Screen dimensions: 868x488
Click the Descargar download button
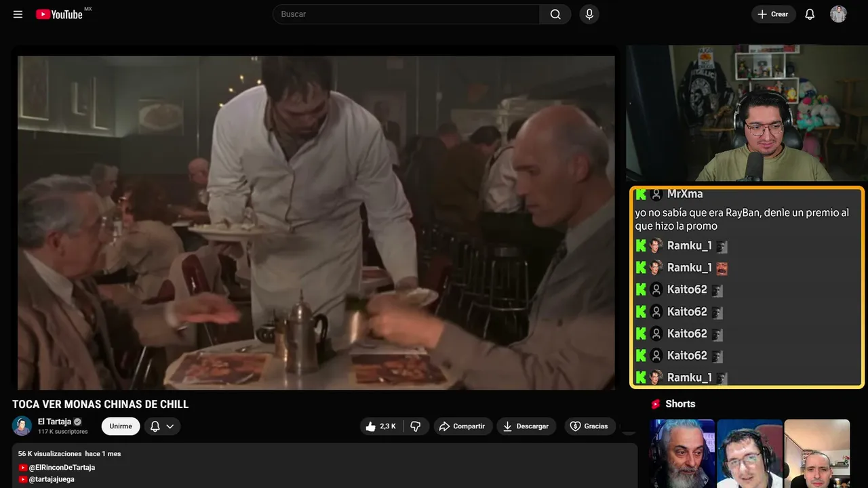point(526,426)
